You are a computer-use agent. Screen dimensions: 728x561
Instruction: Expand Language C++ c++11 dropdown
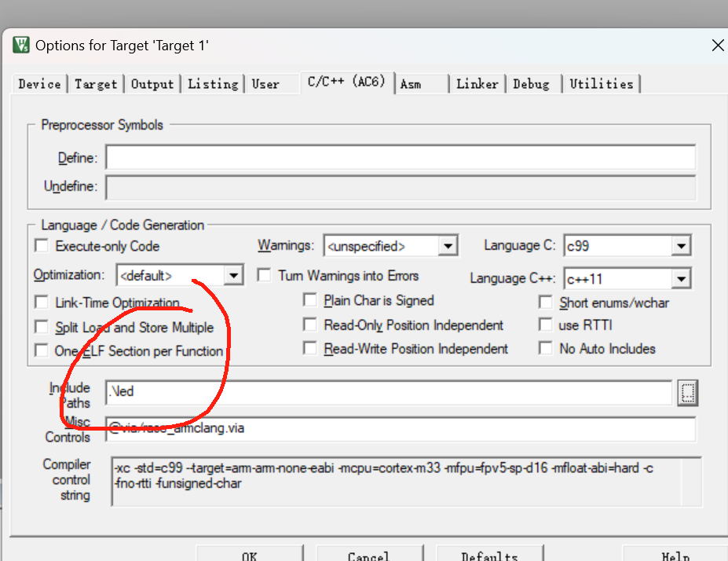pos(681,279)
